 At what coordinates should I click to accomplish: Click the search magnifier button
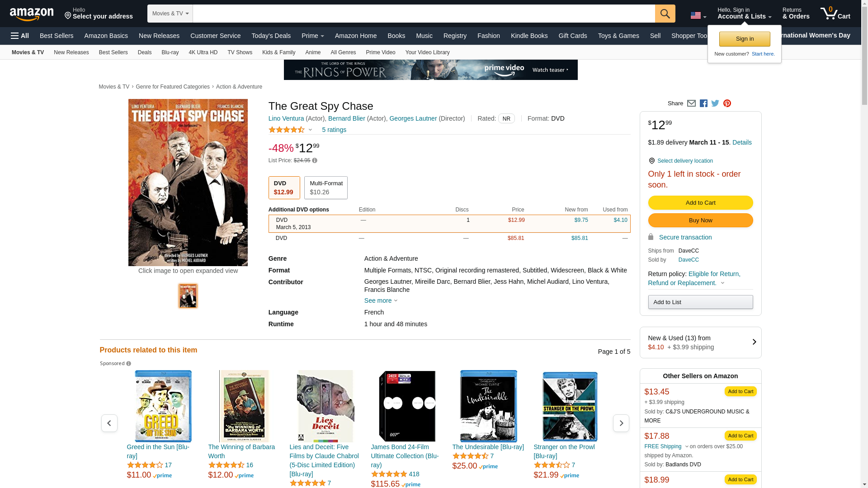coord(665,14)
